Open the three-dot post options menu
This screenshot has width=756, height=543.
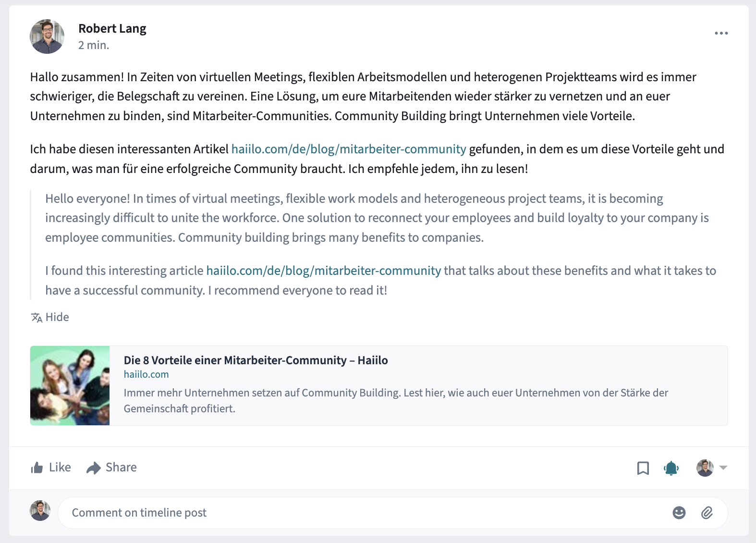click(x=721, y=33)
